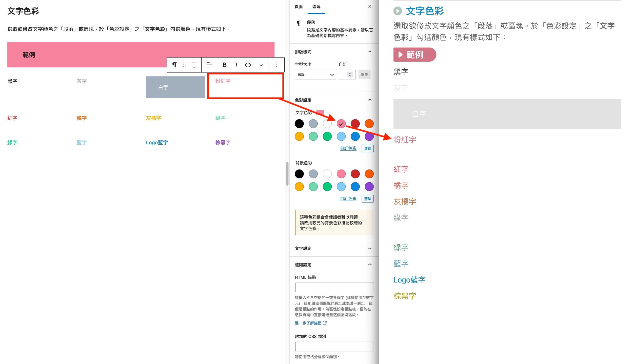This screenshot has height=364, width=632.
Task: Close the settings sidebar with X
Action: 370,6
